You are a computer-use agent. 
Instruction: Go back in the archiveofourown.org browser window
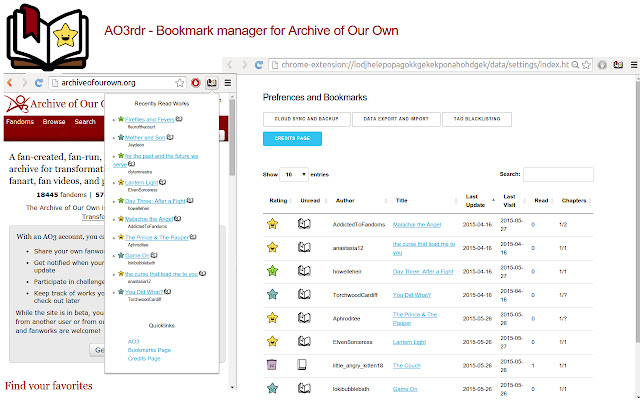pos(10,83)
